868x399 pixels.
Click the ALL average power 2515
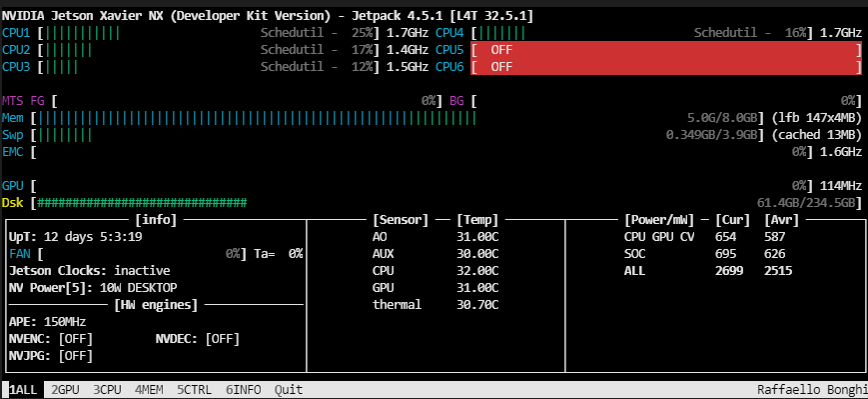[x=778, y=271]
